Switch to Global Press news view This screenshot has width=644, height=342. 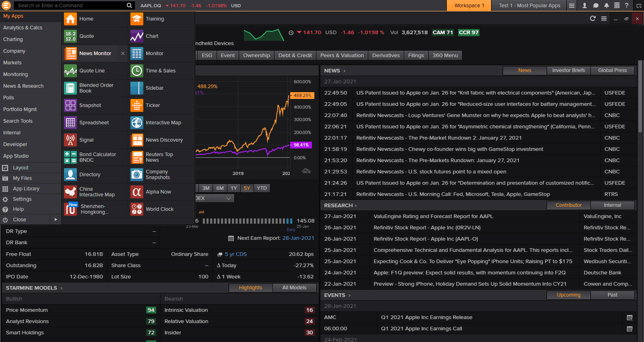(x=612, y=70)
